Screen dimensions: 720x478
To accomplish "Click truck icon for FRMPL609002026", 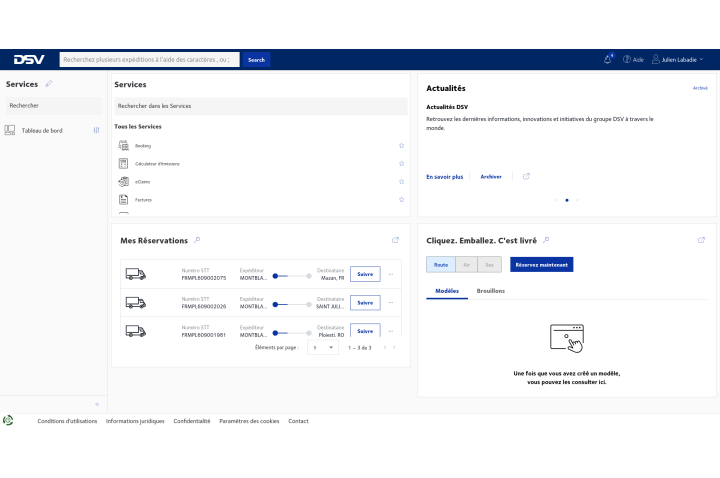I will [x=135, y=303].
